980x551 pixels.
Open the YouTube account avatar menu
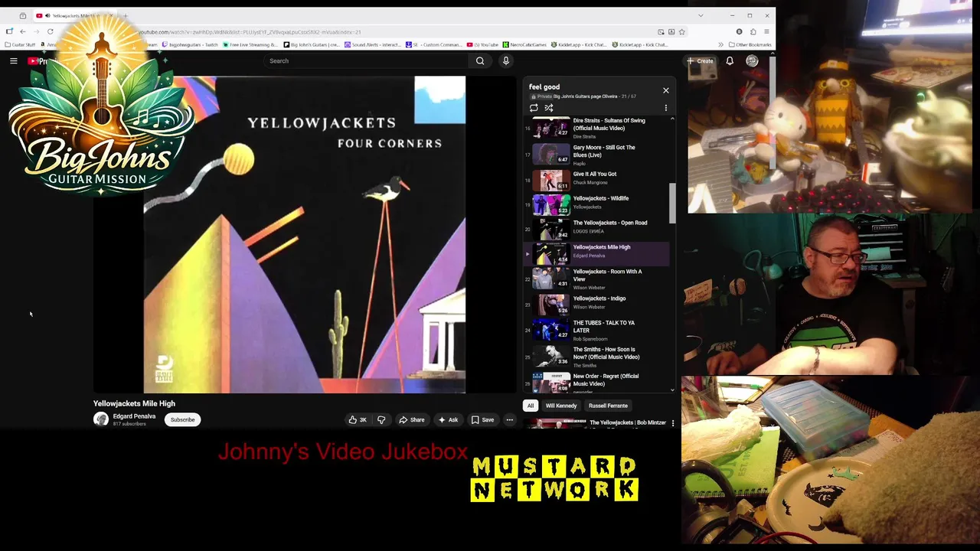tap(752, 60)
